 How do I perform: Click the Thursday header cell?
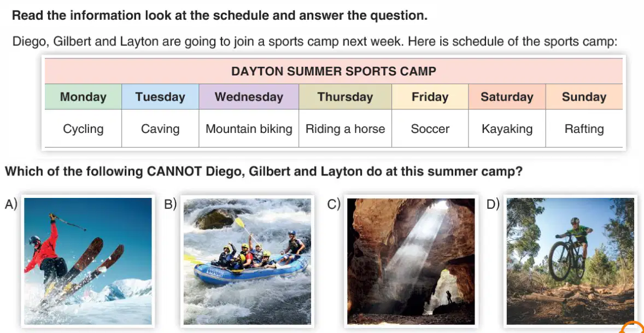click(346, 97)
